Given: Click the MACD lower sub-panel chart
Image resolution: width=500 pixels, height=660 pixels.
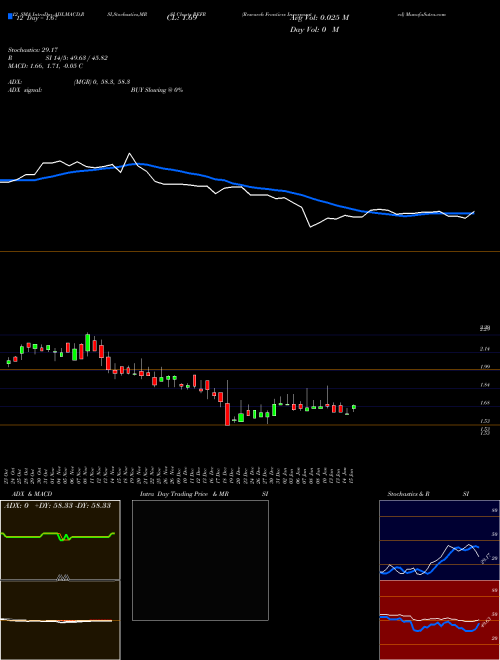Looking at the screenshot, I should click(x=60, y=620).
